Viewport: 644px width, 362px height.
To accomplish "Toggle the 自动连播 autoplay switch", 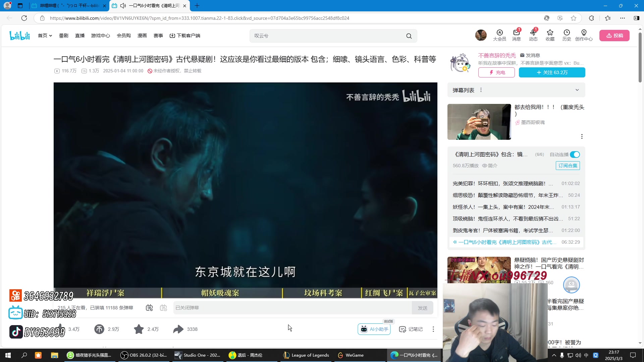I will pos(575,155).
